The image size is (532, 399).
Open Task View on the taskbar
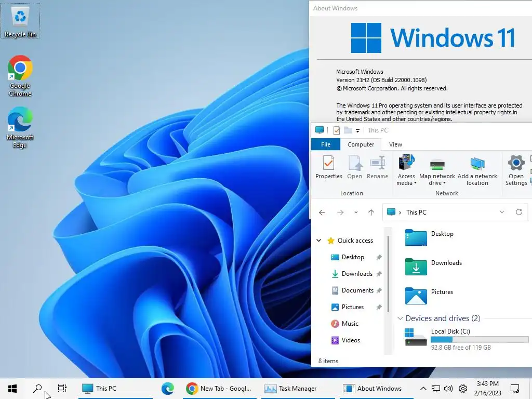point(62,388)
